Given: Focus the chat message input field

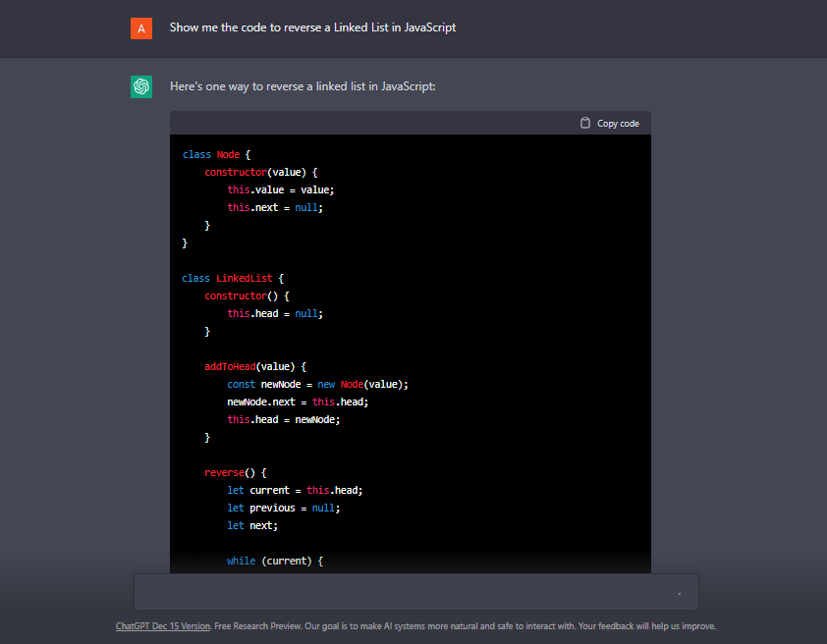Looking at the screenshot, I should point(403,593).
